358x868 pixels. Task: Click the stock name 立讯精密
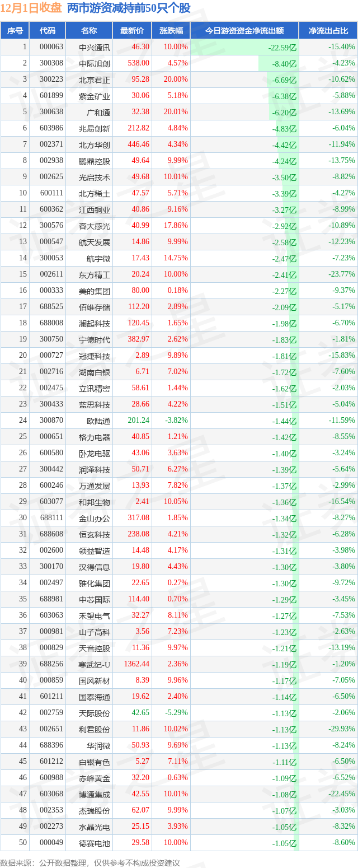pos(95,388)
